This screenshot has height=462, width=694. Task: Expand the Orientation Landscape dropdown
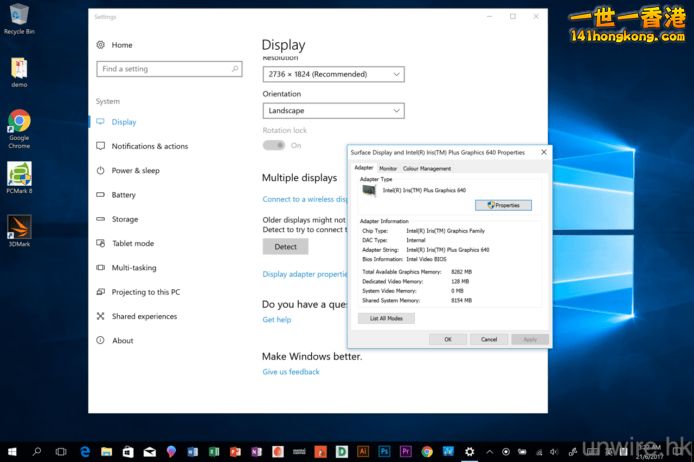click(333, 111)
